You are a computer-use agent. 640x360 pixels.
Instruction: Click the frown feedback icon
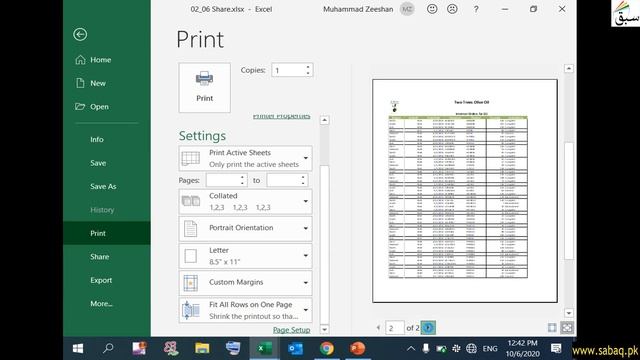[x=452, y=9]
